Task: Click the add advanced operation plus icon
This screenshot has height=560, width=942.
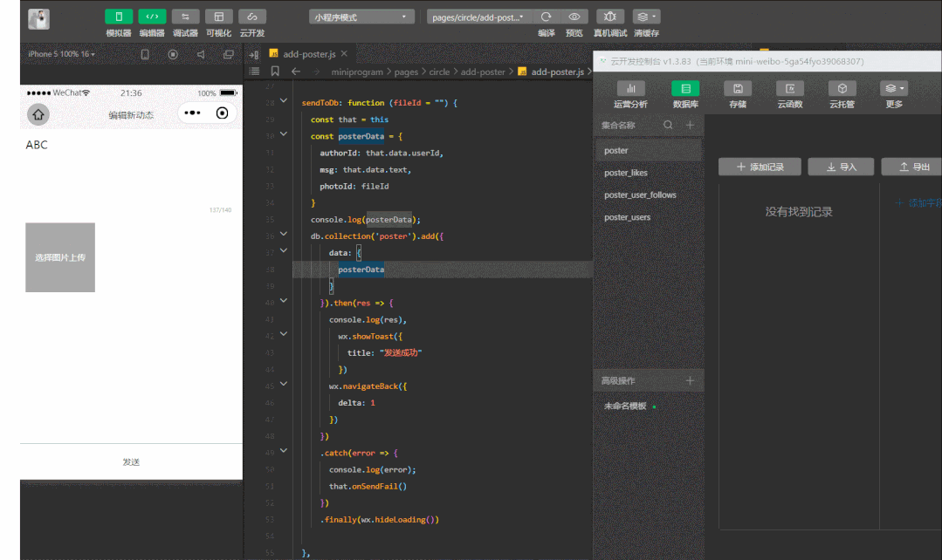Action: pos(690,380)
